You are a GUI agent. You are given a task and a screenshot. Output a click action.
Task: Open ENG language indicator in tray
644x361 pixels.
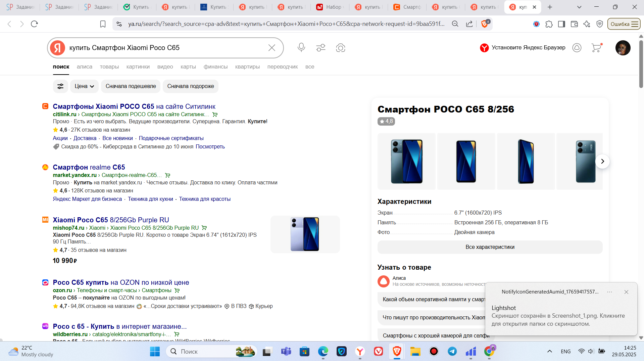pos(565,351)
